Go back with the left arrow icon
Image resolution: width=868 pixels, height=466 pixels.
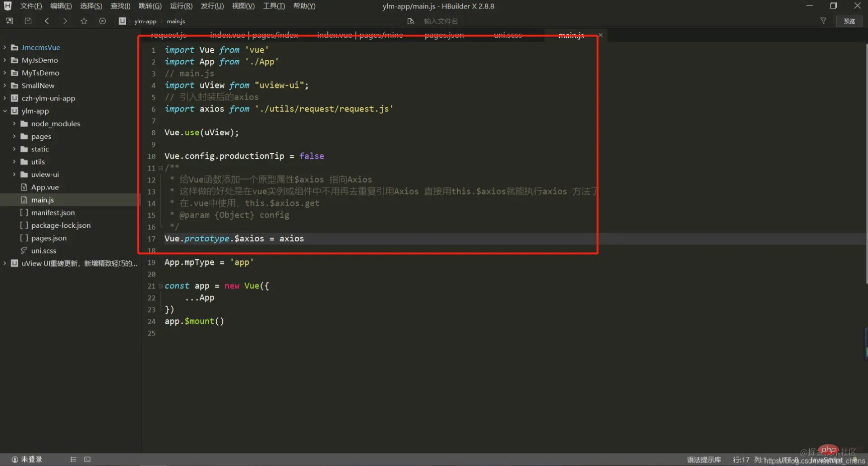pos(47,21)
